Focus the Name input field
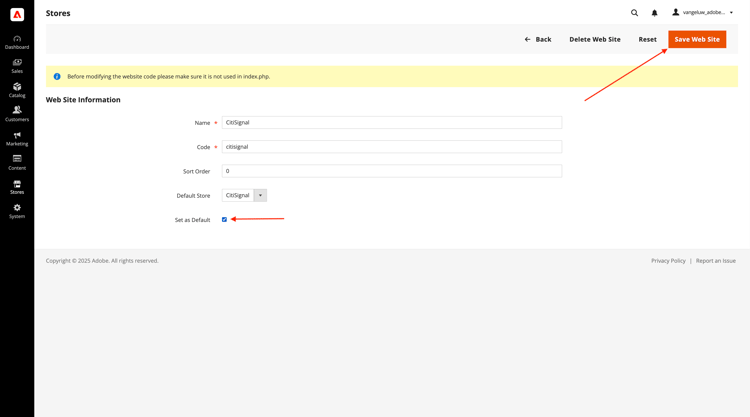 (x=392, y=122)
